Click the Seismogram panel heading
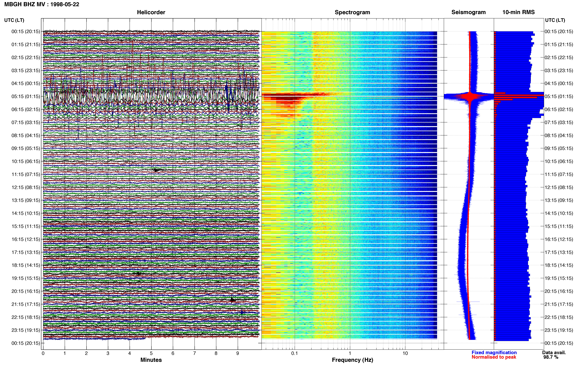The height and width of the screenshot is (368, 588). tap(468, 12)
